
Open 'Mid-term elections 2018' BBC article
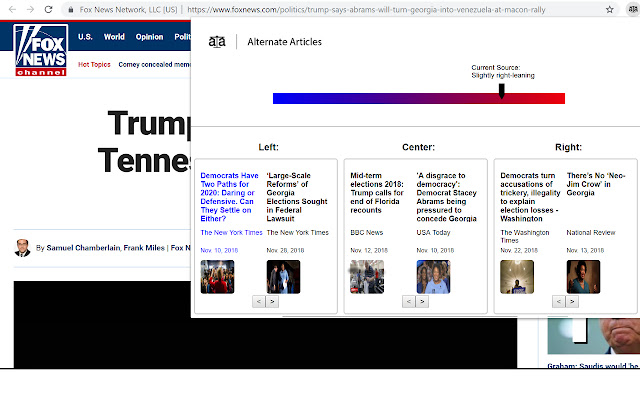pyautogui.click(x=377, y=193)
